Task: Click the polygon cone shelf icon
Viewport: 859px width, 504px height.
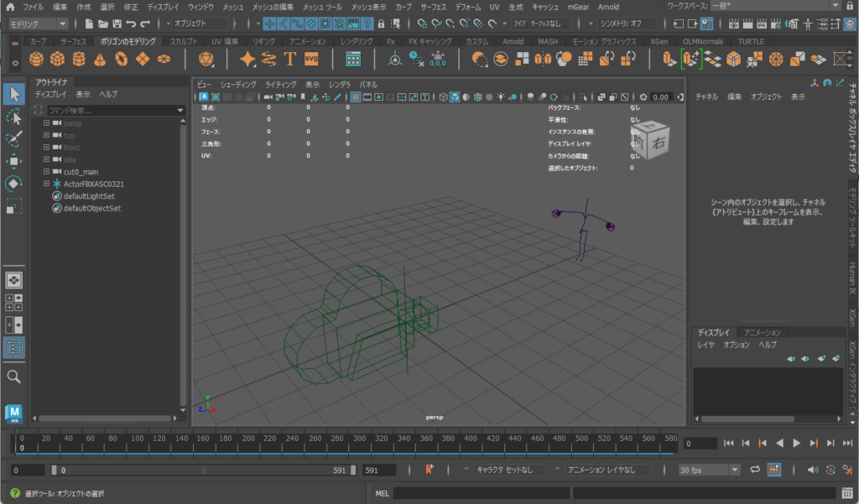Action: (100, 59)
